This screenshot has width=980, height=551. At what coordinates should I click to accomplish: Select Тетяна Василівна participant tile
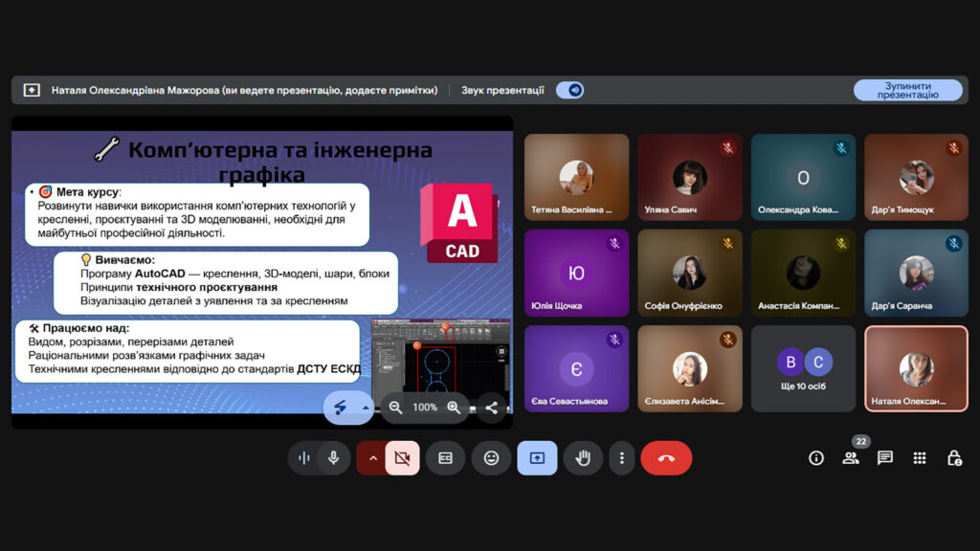[x=576, y=177]
